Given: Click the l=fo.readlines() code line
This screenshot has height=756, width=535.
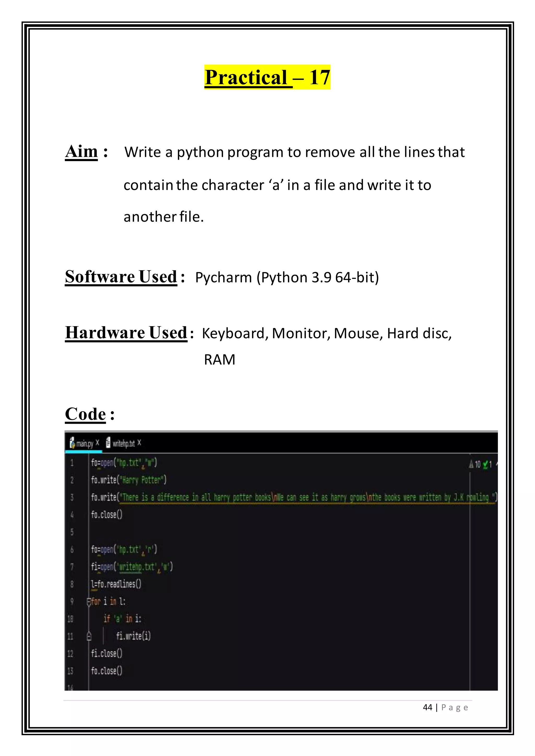Looking at the screenshot, I should click(116, 584).
